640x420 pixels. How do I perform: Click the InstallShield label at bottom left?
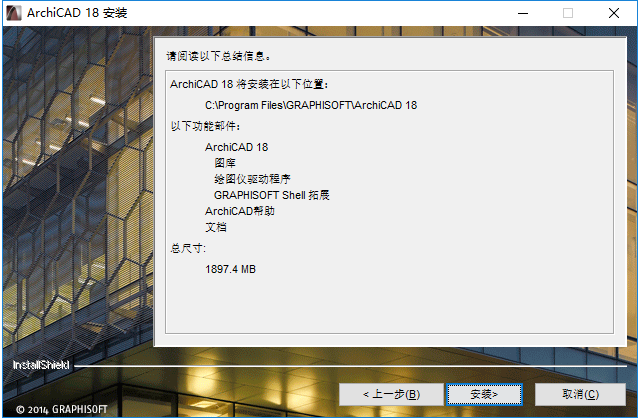(x=41, y=365)
